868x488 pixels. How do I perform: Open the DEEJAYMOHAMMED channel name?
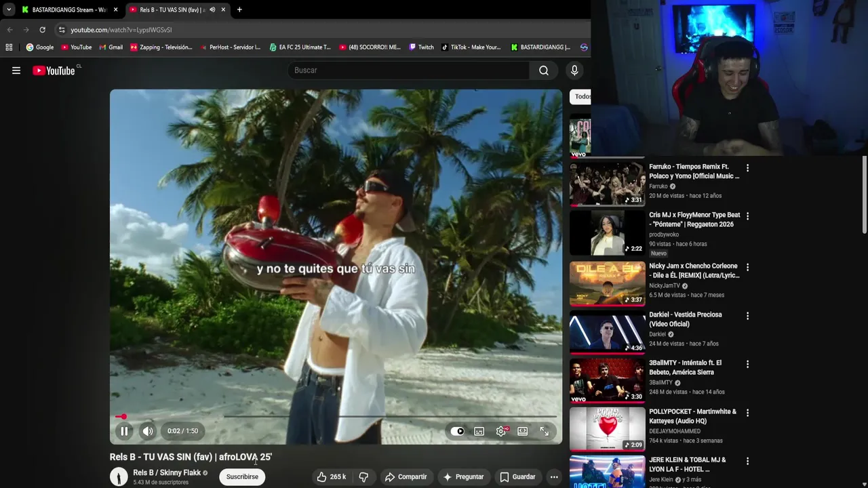tap(675, 431)
